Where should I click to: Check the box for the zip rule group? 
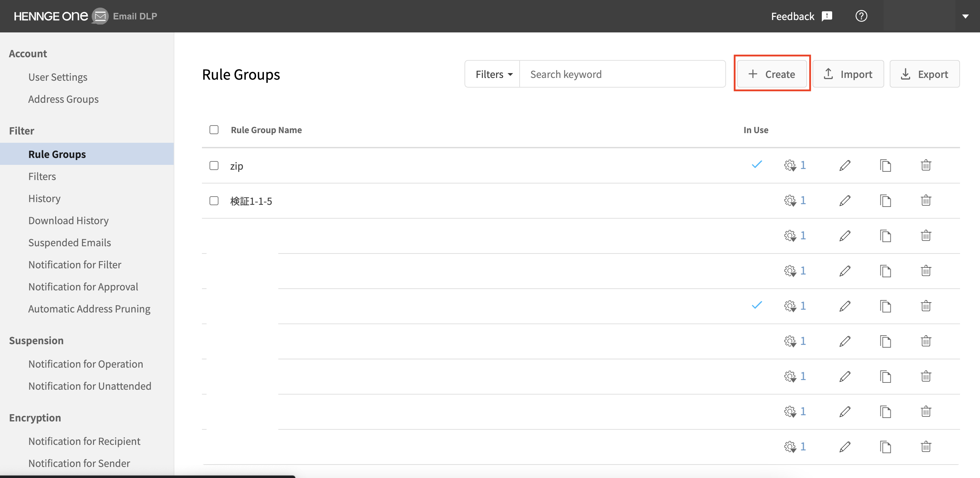214,166
